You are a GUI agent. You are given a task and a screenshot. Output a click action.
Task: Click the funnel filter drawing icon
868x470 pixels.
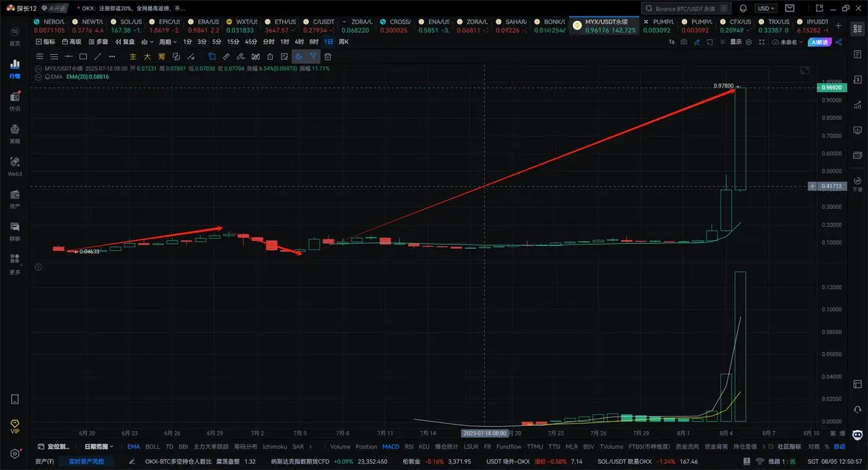coord(313,56)
